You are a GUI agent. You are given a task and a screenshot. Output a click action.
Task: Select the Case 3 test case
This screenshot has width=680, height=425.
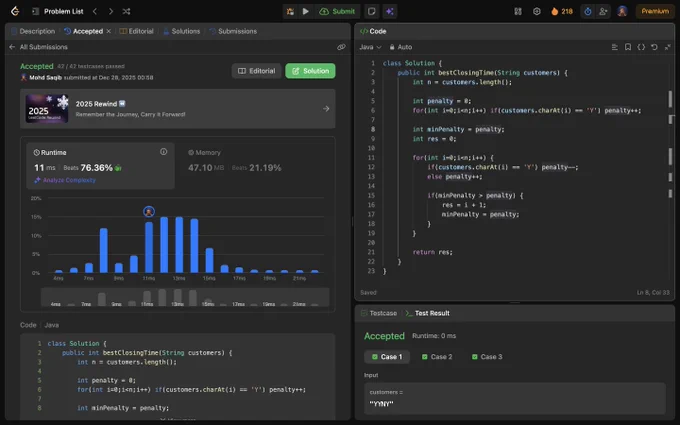[x=487, y=357]
